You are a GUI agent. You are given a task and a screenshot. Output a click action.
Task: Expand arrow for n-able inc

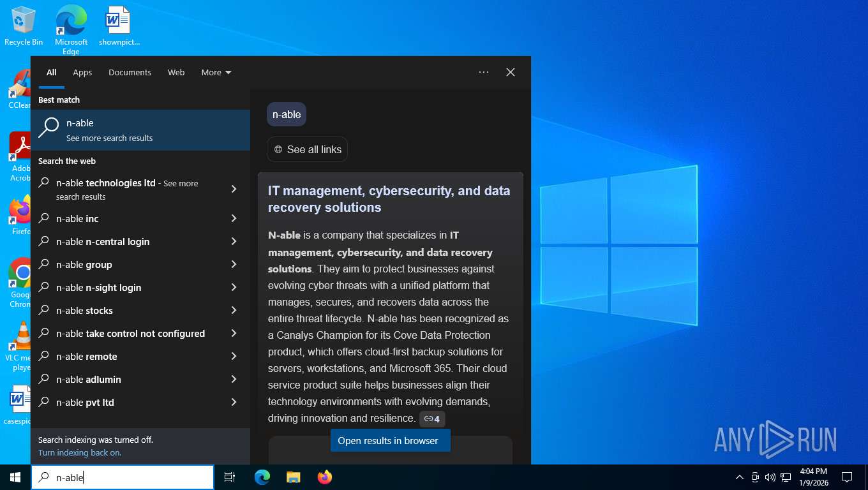[x=234, y=218]
